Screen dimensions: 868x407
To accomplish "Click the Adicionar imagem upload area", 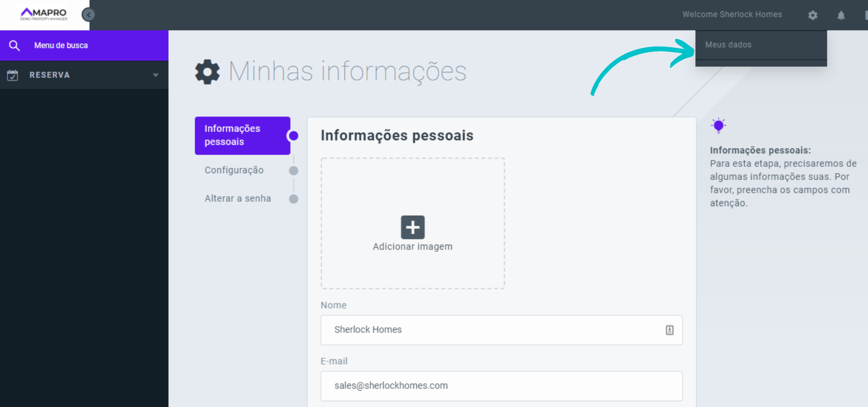I will [x=412, y=223].
